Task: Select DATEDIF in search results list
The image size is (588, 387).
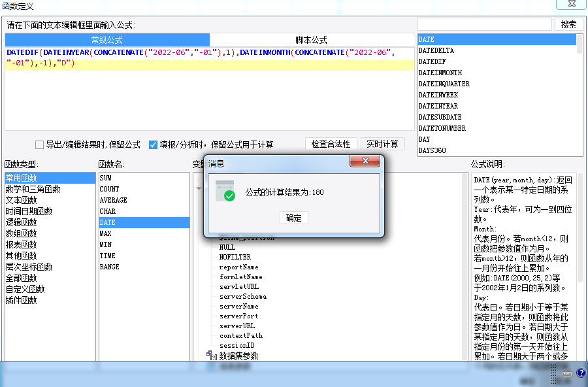Action: coord(497,61)
